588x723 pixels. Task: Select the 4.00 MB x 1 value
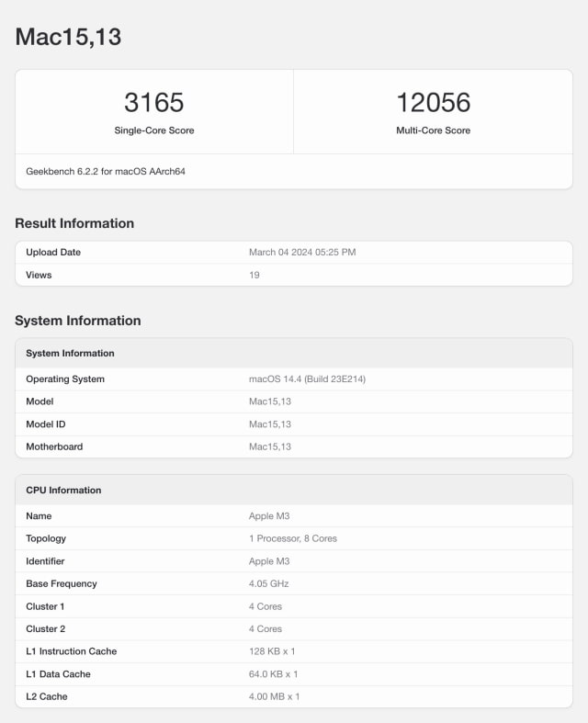pos(275,696)
